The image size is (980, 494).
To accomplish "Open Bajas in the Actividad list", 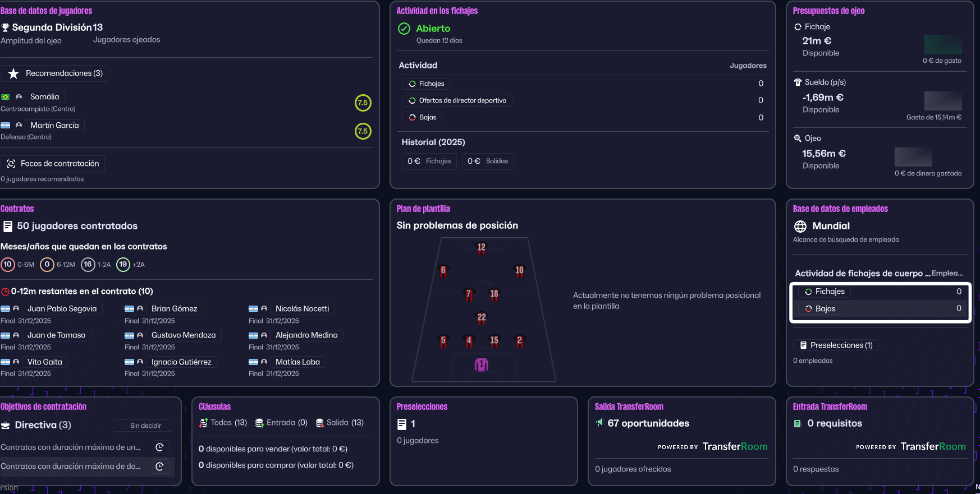I will 422,118.
